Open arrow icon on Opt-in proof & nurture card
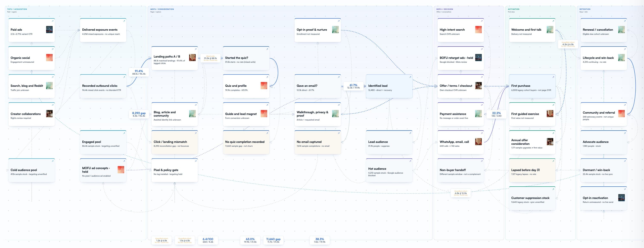Viewport: 644px width, 248px height. (338, 21)
